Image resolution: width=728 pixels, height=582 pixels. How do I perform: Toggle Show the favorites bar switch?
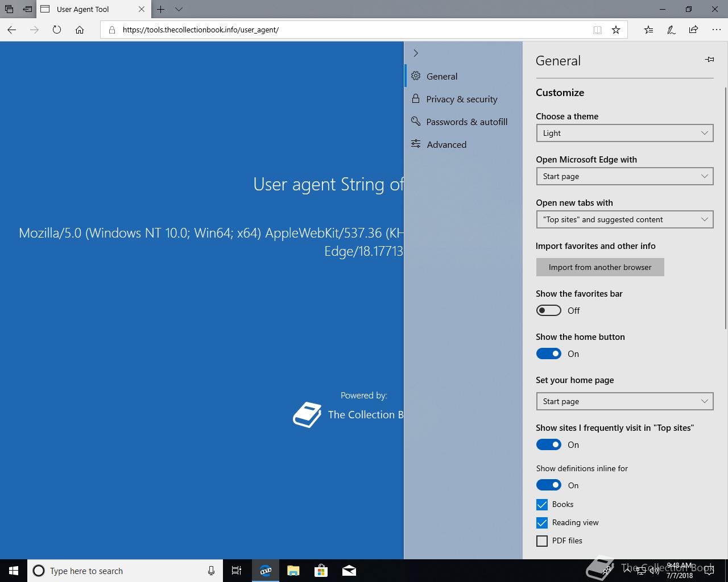coord(549,310)
